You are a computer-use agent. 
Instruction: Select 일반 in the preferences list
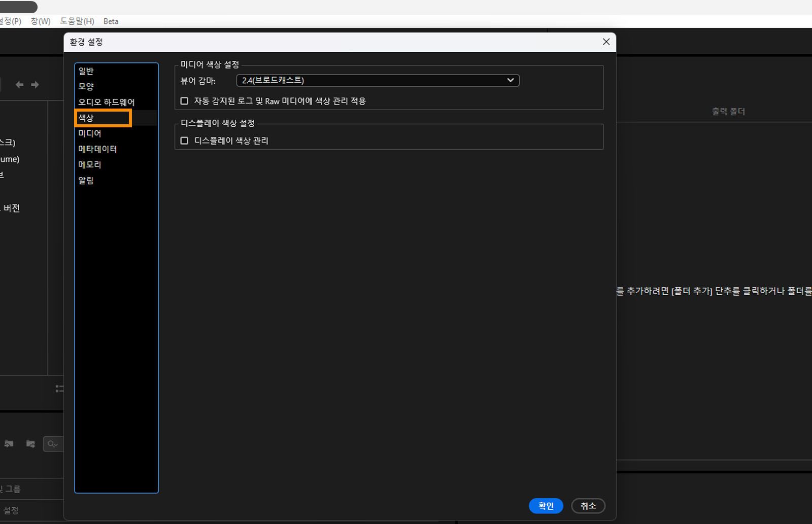click(x=116, y=71)
